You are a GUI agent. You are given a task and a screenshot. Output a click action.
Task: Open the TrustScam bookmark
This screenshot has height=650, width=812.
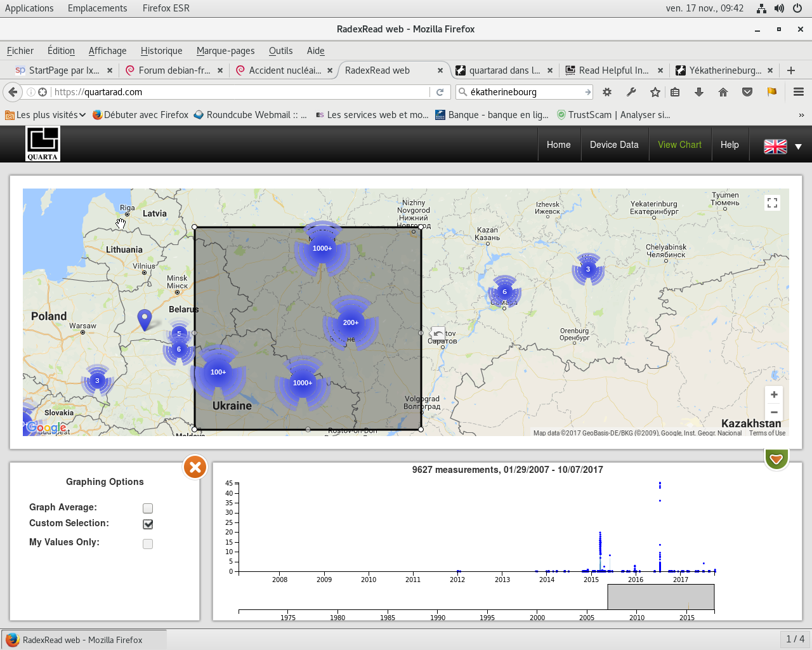(613, 115)
